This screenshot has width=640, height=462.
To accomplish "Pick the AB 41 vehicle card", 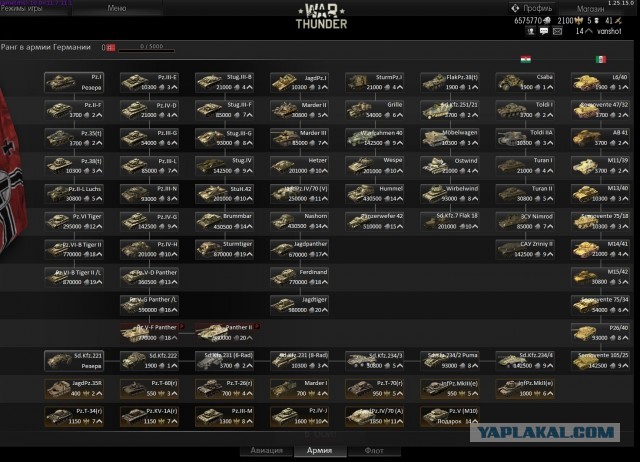I will point(600,138).
